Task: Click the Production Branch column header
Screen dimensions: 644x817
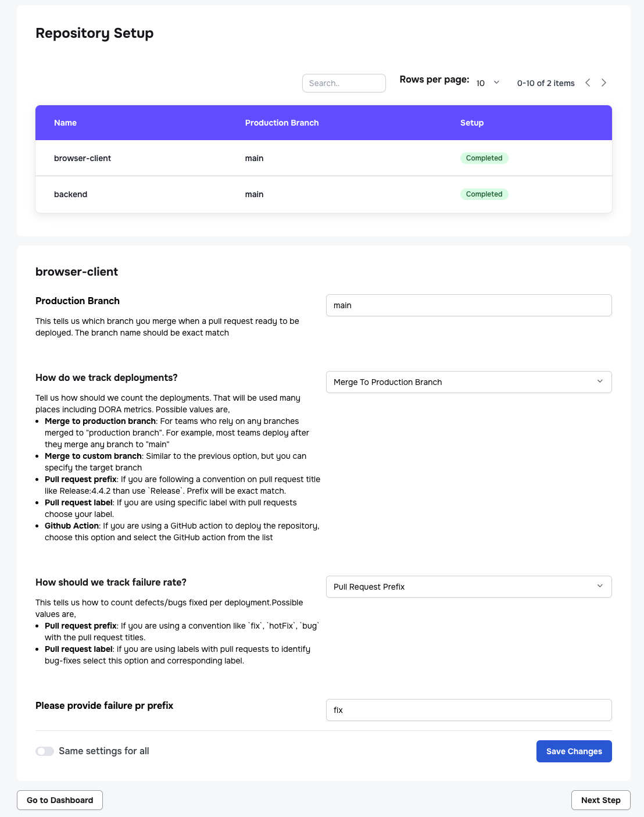Action: point(282,123)
